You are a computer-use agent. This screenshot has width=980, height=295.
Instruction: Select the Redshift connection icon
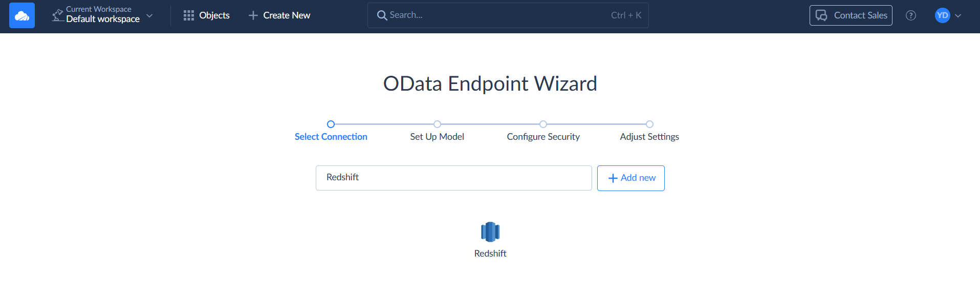point(490,232)
